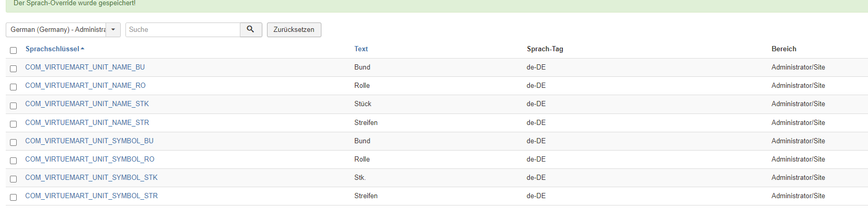Open the COM_VIRTUEMART_UNIT_NAME_BU language key
The width and height of the screenshot is (868, 217).
[x=85, y=67]
